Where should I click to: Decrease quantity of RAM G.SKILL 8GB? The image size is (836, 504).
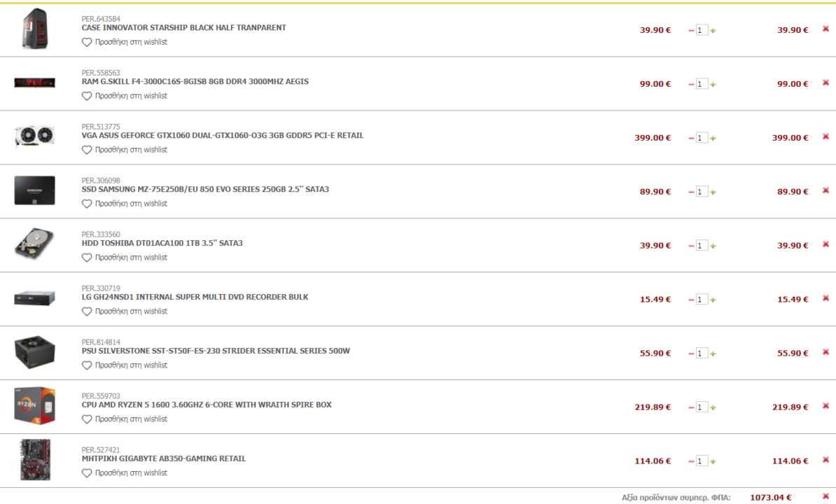(x=691, y=84)
